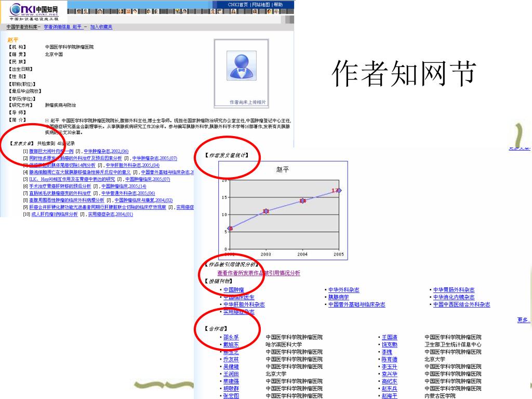Viewport: 532px width, 399px height.
Task: Click the 2003 data point on chart
Action: pyautogui.click(x=265, y=211)
